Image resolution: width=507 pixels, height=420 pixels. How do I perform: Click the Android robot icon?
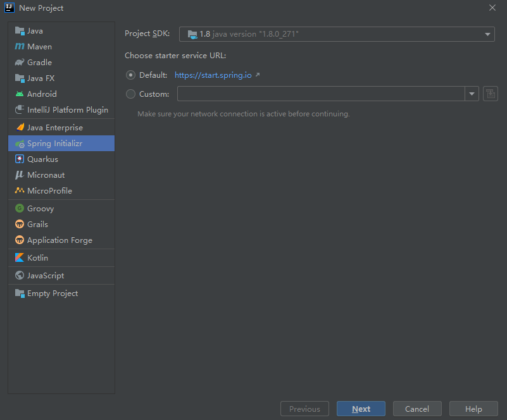pyautogui.click(x=20, y=94)
